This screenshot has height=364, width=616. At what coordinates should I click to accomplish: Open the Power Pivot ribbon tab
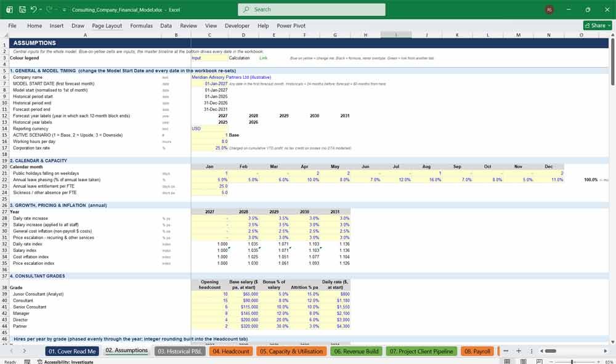pyautogui.click(x=291, y=25)
